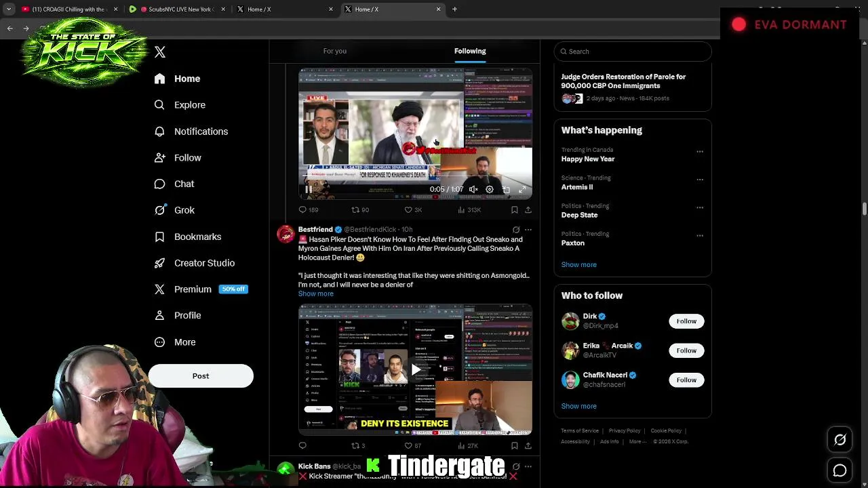Screen dimensions: 868x488
Task: Open Grok icon on Kick Bans post
Action: click(x=516, y=466)
